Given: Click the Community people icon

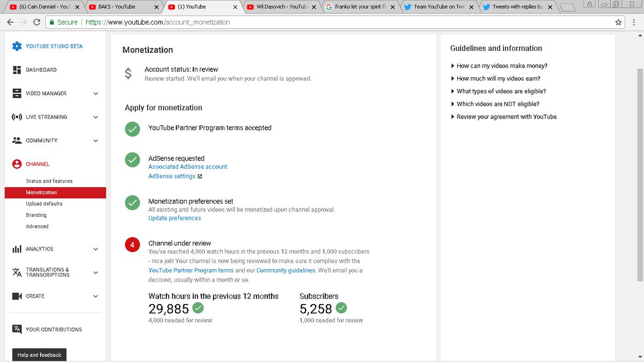Looking at the screenshot, I should click(x=17, y=141).
